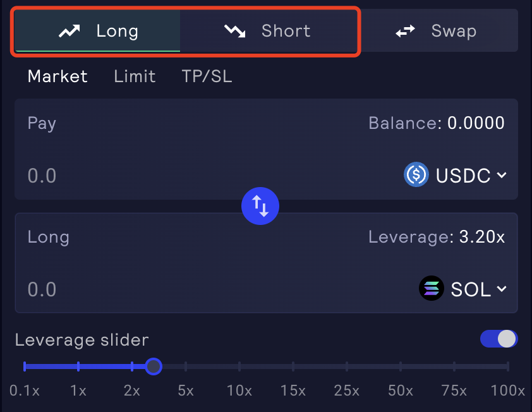Set leverage slider to 10x mark
The height and width of the screenshot is (412, 532).
point(239,367)
